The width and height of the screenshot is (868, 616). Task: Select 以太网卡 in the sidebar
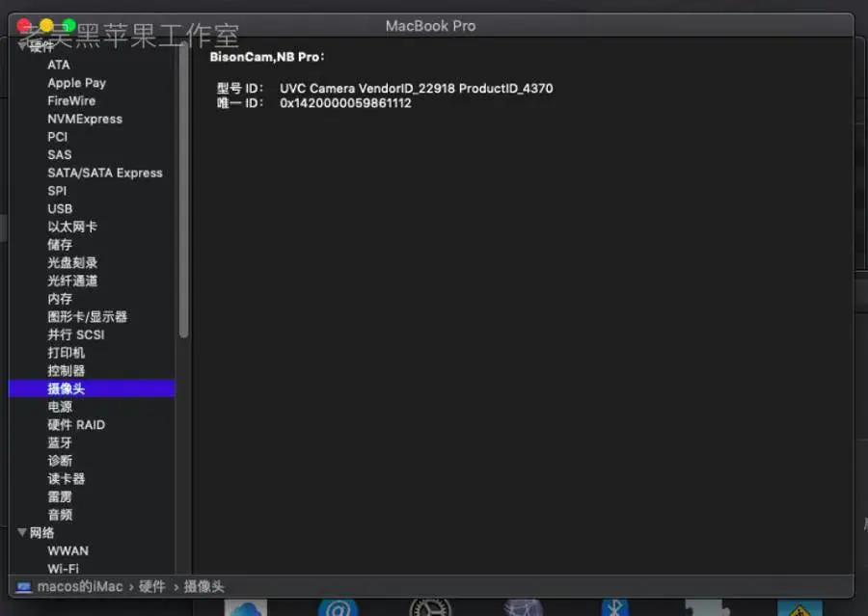pos(72,227)
